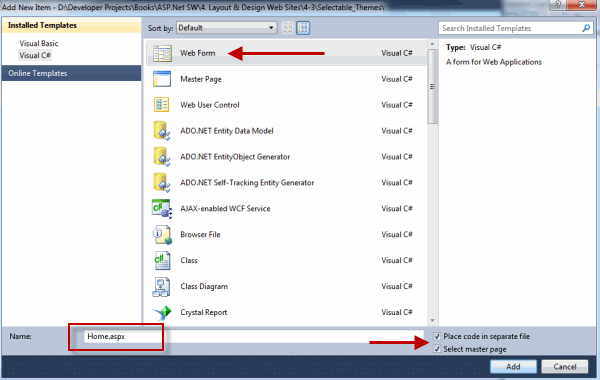600x380 pixels.
Task: Open the Installed Templates section
Action: [x=71, y=25]
